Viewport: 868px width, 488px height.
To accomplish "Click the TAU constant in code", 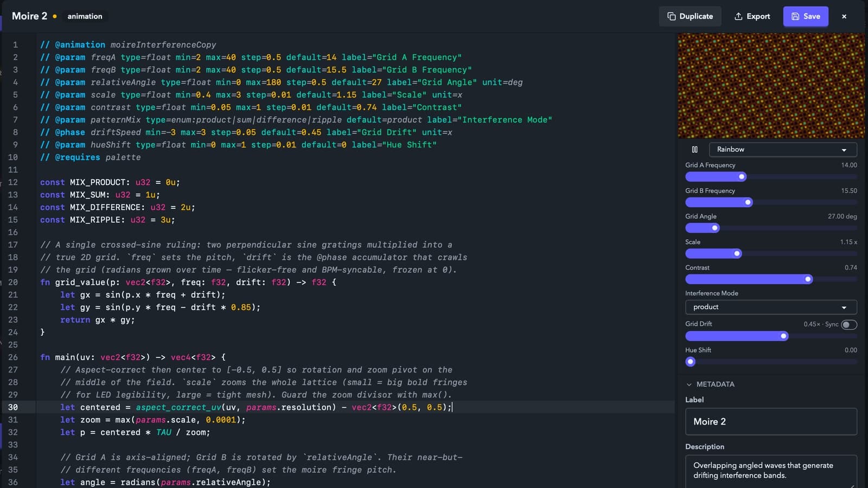I will point(164,432).
